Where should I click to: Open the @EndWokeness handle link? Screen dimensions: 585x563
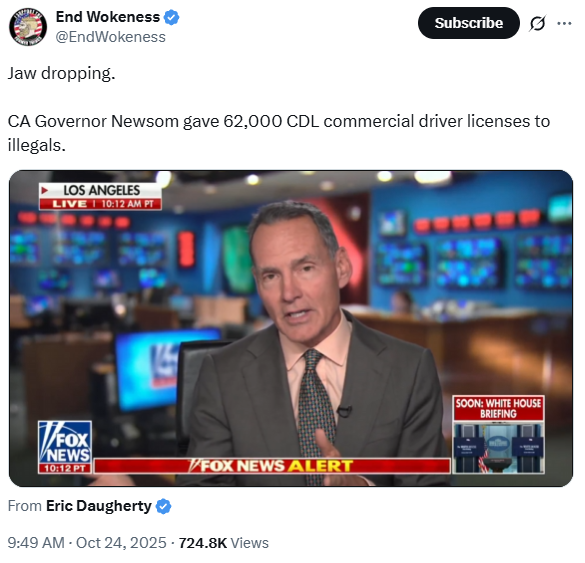coord(110,37)
